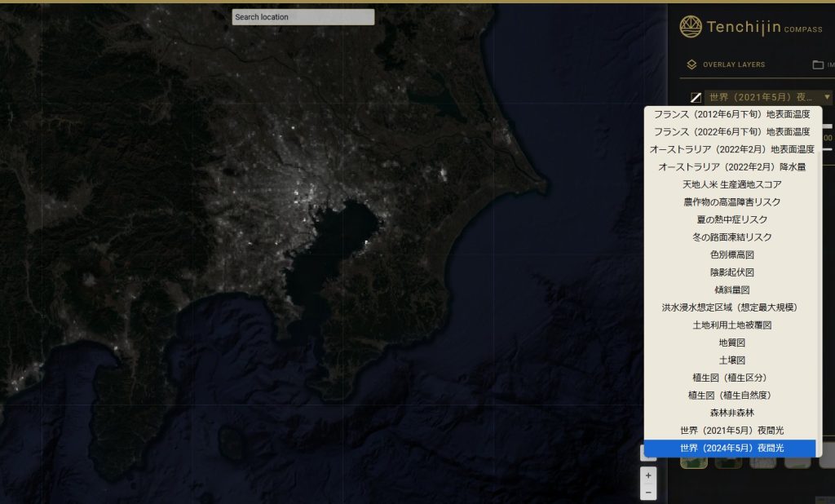Click the folder icon next to Overlay Layers
This screenshot has height=504, width=835.
818,64
